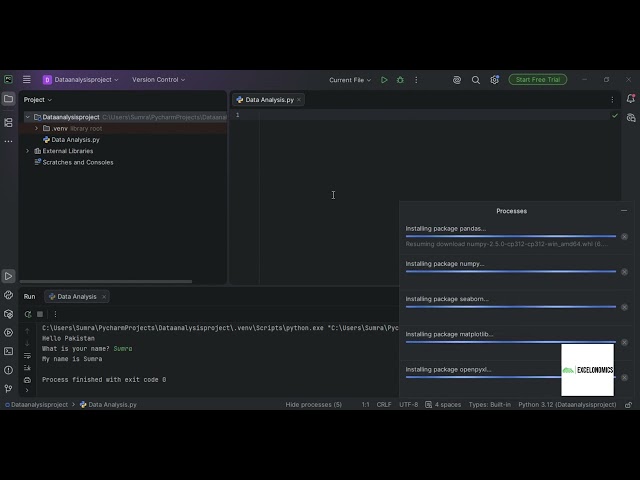This screenshot has height=480, width=640.
Task: Open the Terminal tool window
Action: pyautogui.click(x=8, y=351)
